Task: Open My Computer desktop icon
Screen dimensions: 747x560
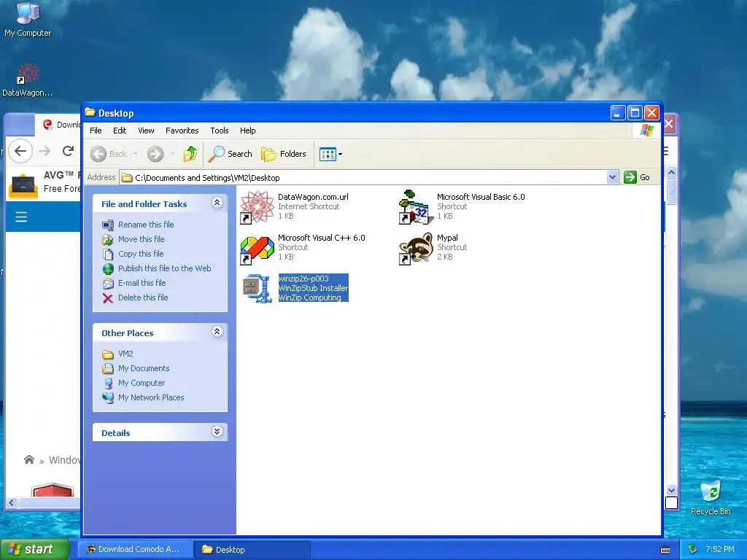Action: tap(28, 20)
